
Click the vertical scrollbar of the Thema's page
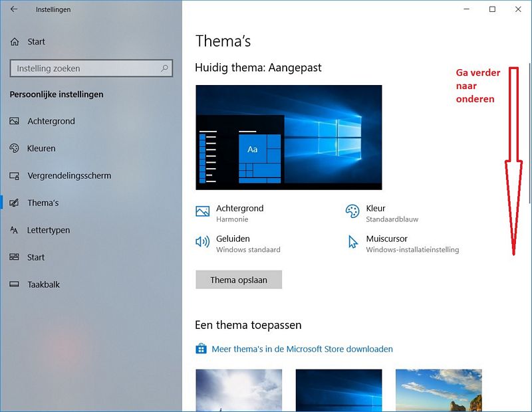coord(529,133)
